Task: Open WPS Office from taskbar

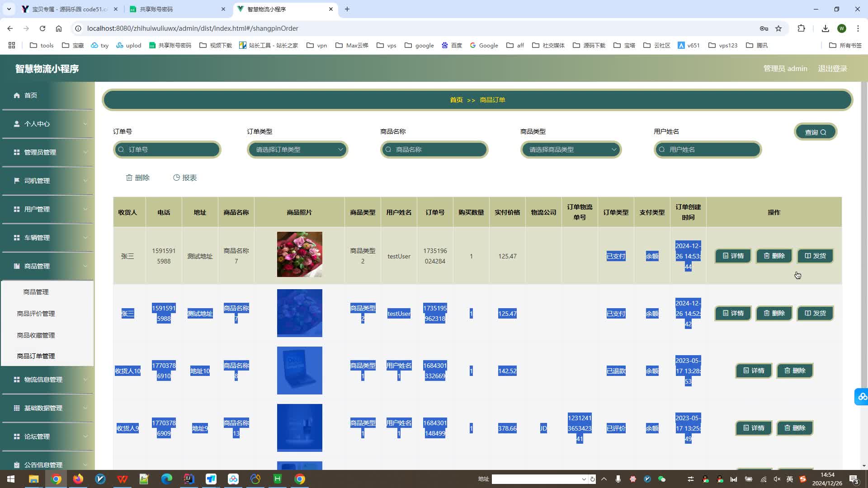Action: pyautogui.click(x=123, y=479)
